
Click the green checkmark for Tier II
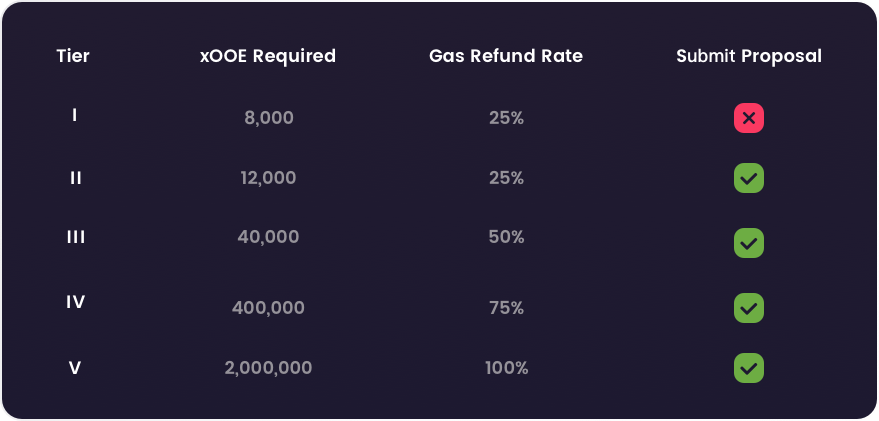click(x=749, y=178)
